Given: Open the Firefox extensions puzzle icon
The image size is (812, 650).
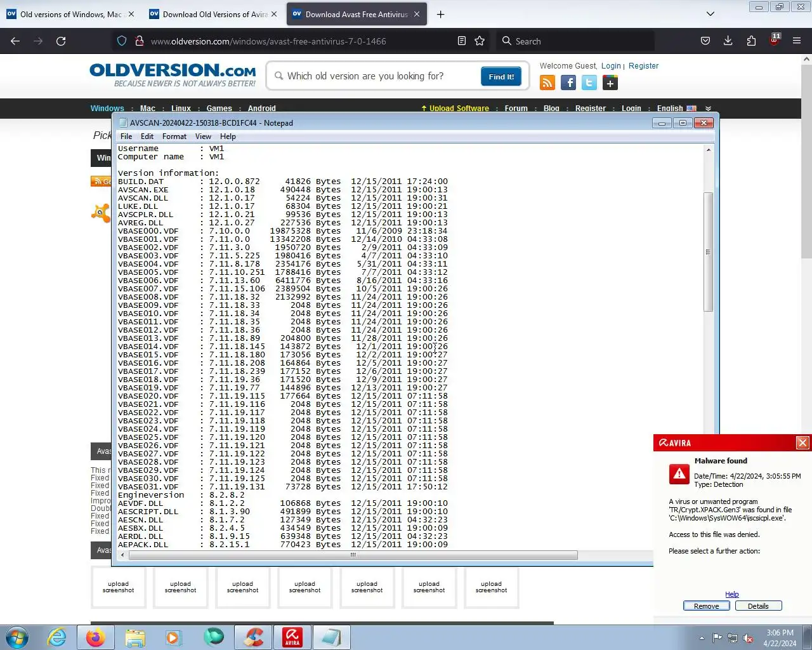Looking at the screenshot, I should [x=751, y=41].
